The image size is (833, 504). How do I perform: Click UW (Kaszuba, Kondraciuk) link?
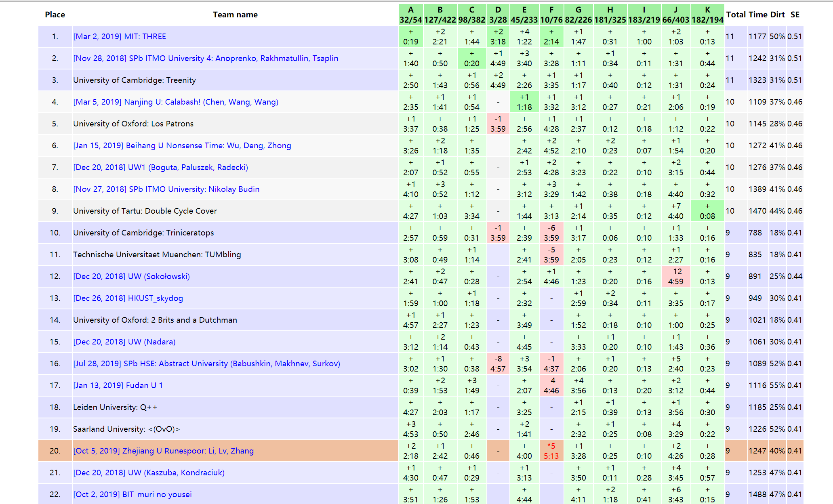click(x=149, y=472)
